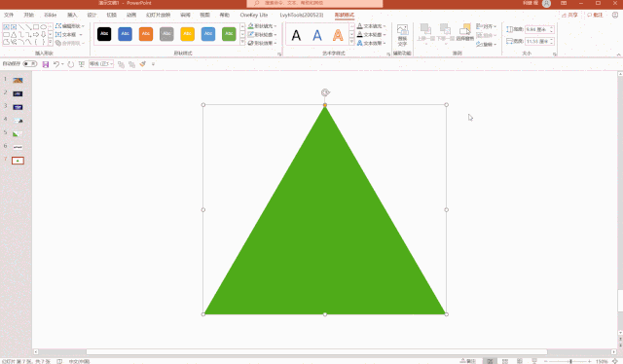The image size is (623, 364).
Task: Open Edit Shape (编辑形状) dropdown
Action: click(x=70, y=26)
